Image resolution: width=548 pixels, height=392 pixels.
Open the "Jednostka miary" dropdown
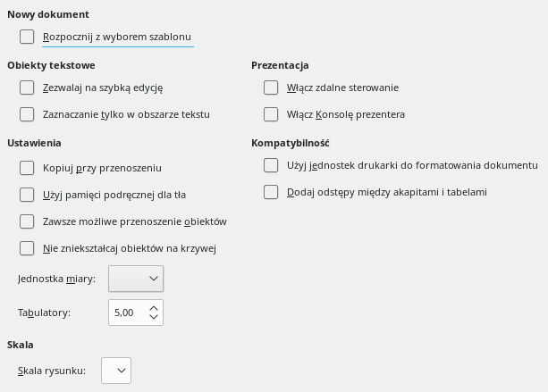pos(135,279)
